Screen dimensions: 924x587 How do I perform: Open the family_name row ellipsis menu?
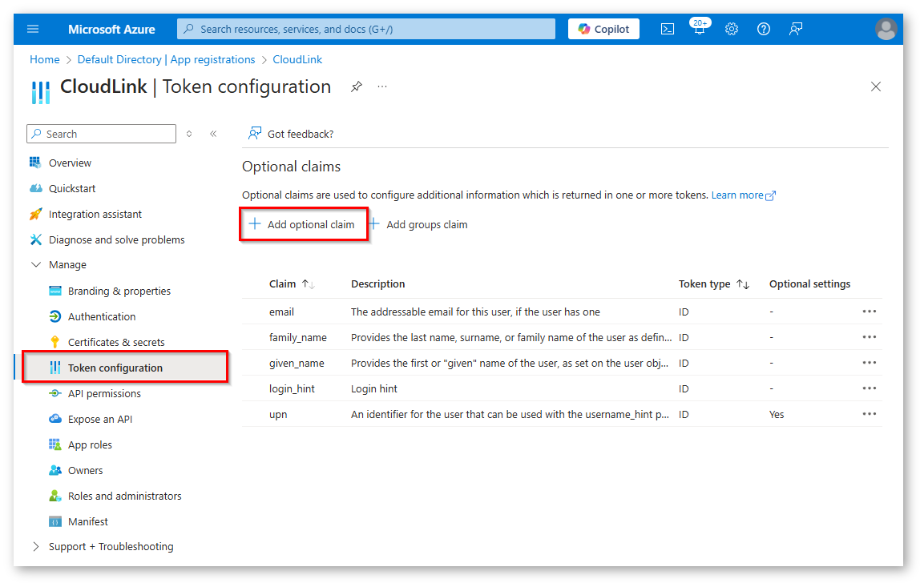[870, 337]
